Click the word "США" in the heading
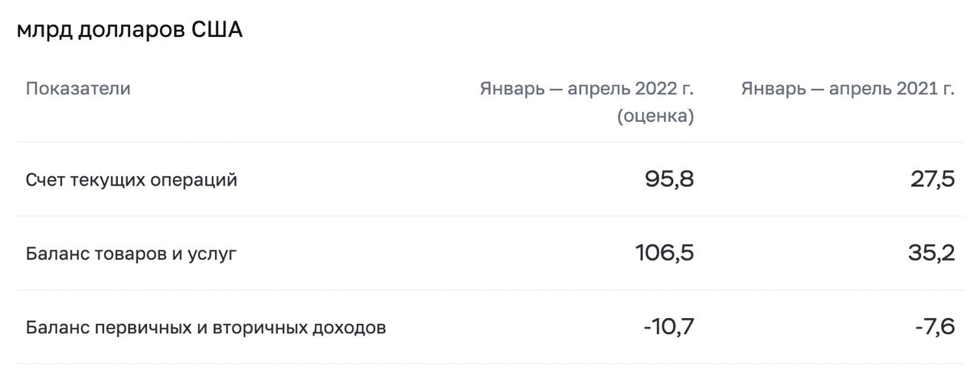Screen dimensions: 980x390 [x=217, y=31]
